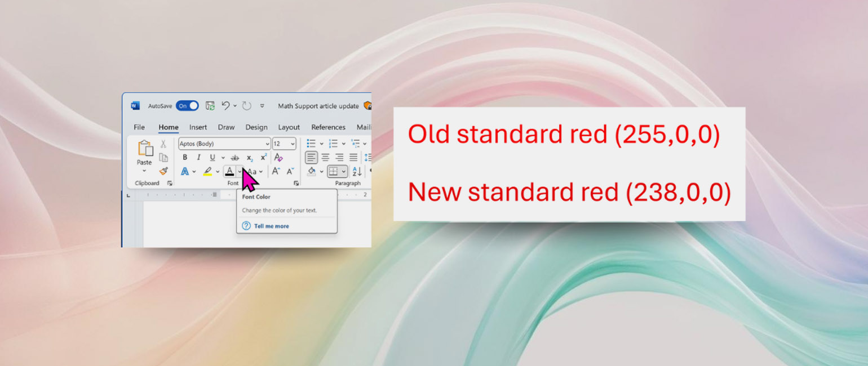The height and width of the screenshot is (366, 868).
Task: Click the Save icon in title bar
Action: (210, 106)
